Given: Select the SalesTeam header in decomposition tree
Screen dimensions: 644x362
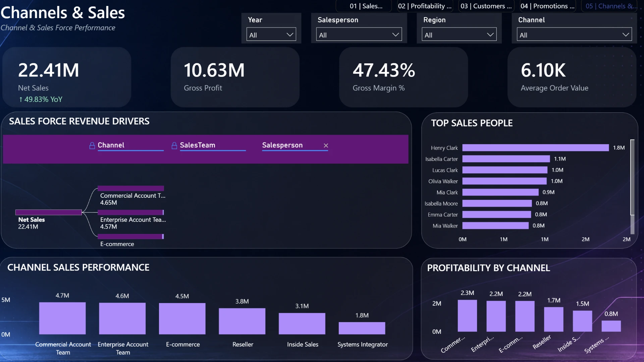Looking at the screenshot, I should click(198, 145).
